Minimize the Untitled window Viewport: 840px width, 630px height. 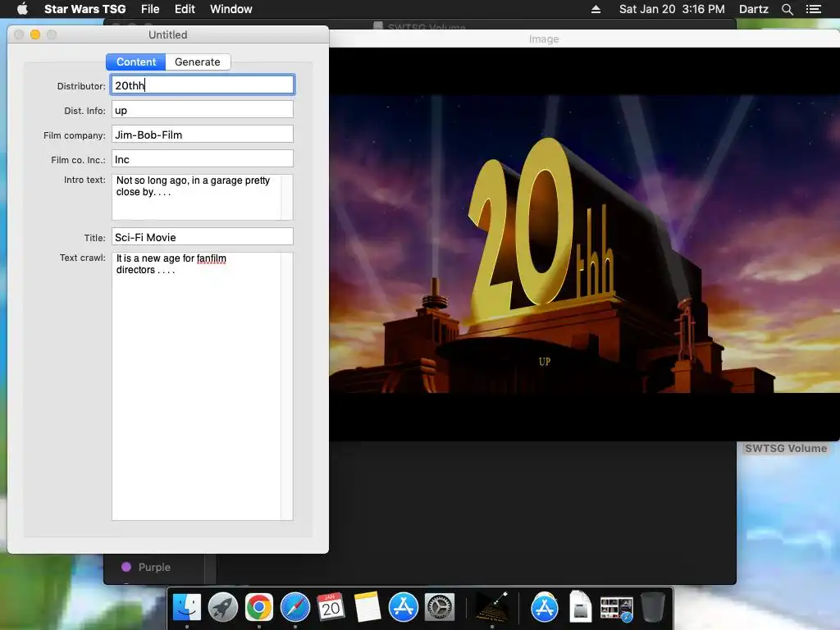[35, 34]
